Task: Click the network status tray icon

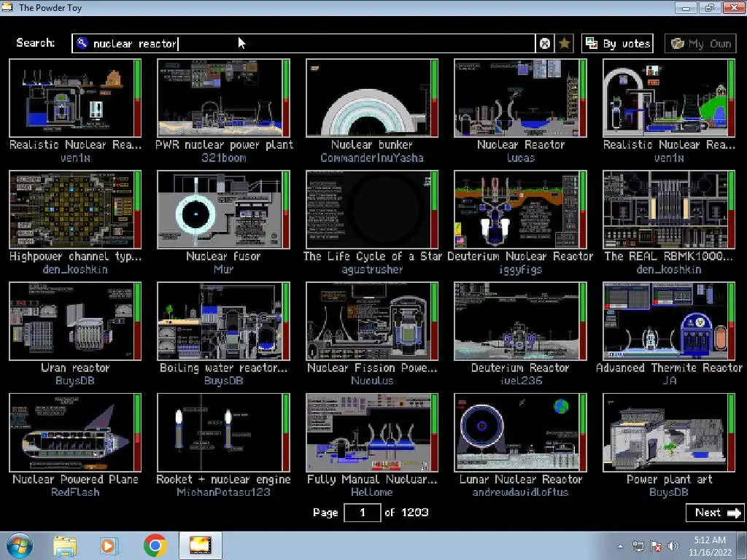Action: coord(638,547)
